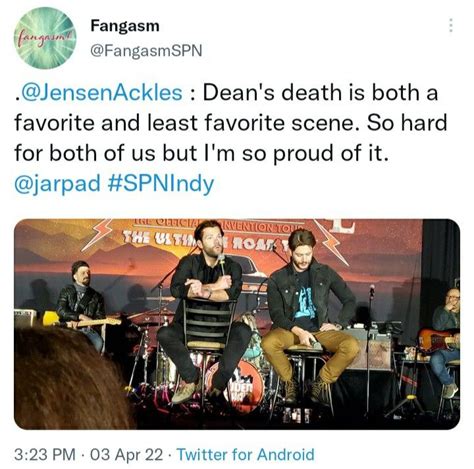The height and width of the screenshot is (469, 474).
Task: Click the red bass drum in photo
Action: [243, 385]
